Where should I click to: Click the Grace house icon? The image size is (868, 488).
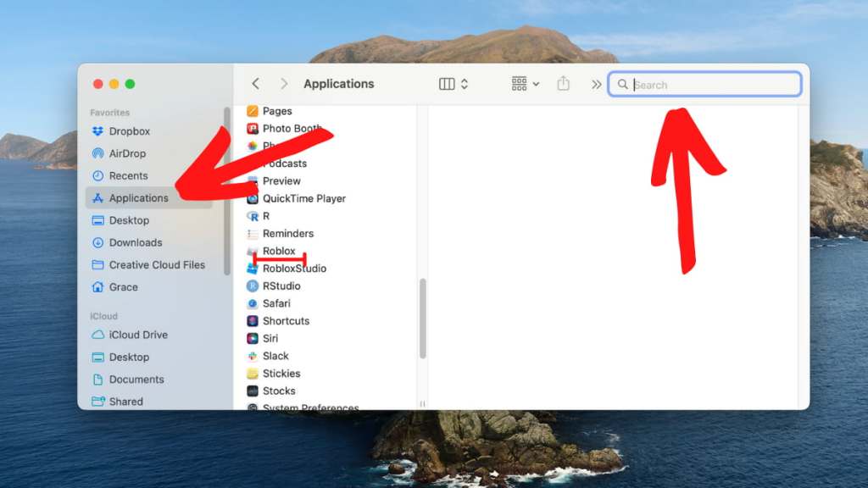click(98, 286)
